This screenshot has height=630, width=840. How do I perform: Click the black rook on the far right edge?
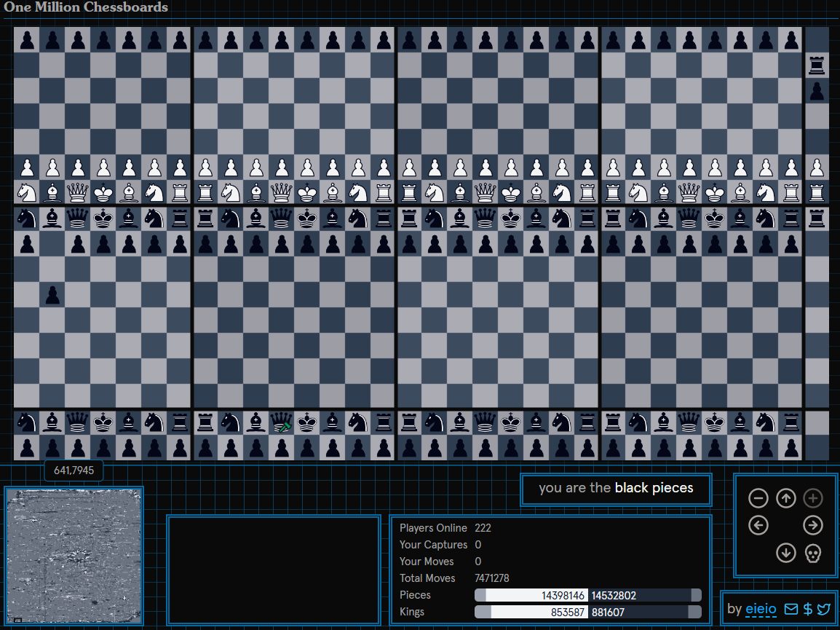coord(817,65)
